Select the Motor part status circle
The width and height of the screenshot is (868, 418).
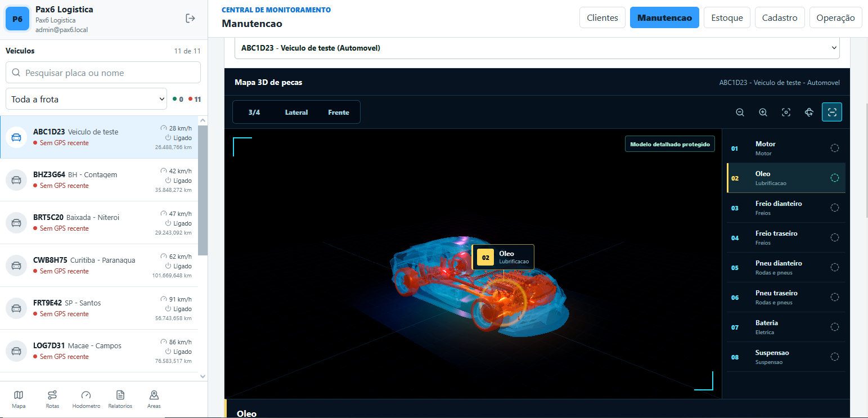coord(835,148)
